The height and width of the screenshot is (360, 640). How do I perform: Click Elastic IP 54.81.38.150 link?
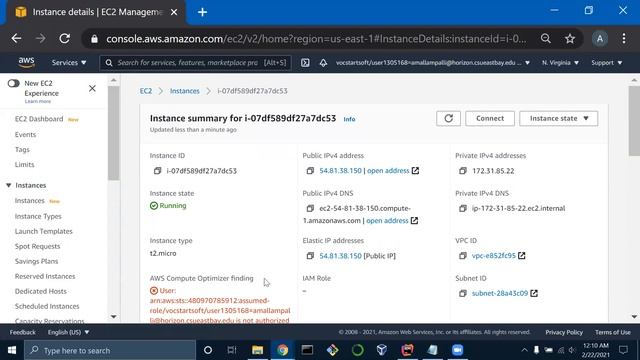click(340, 256)
